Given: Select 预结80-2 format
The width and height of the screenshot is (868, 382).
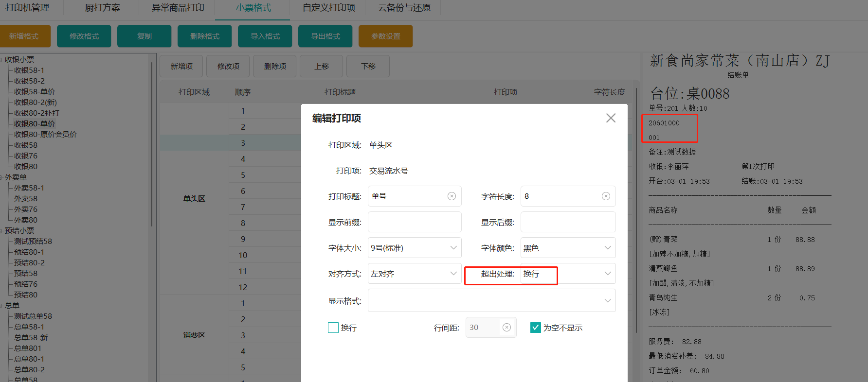Looking at the screenshot, I should tap(29, 263).
